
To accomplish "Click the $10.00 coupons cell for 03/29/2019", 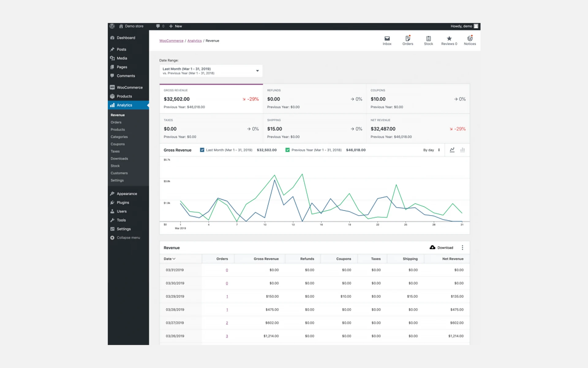I will click(346, 297).
